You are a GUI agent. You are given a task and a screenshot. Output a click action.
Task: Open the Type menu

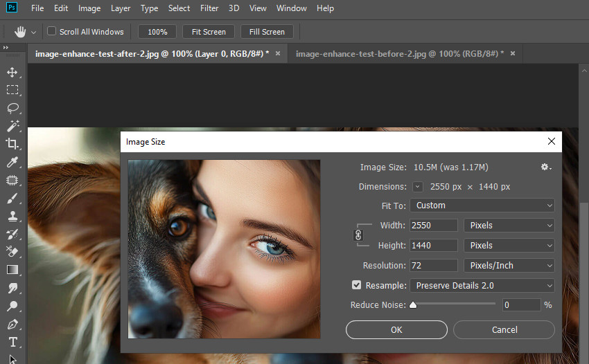[x=149, y=8]
